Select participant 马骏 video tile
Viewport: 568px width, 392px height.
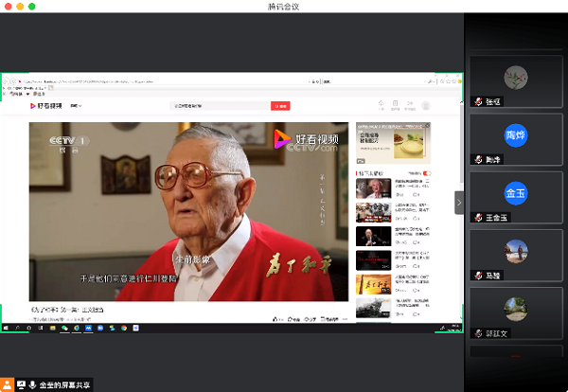tap(515, 256)
